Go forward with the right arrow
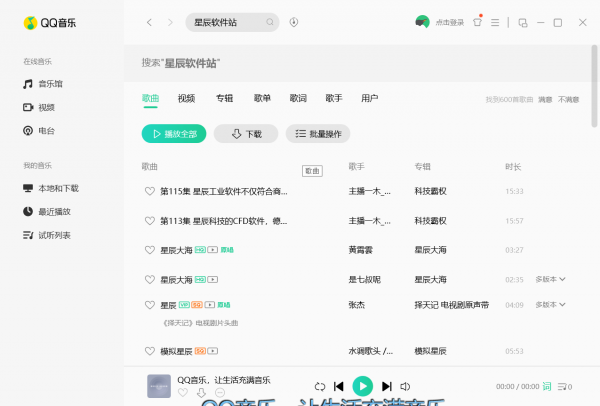600x406 pixels. pyautogui.click(x=170, y=23)
